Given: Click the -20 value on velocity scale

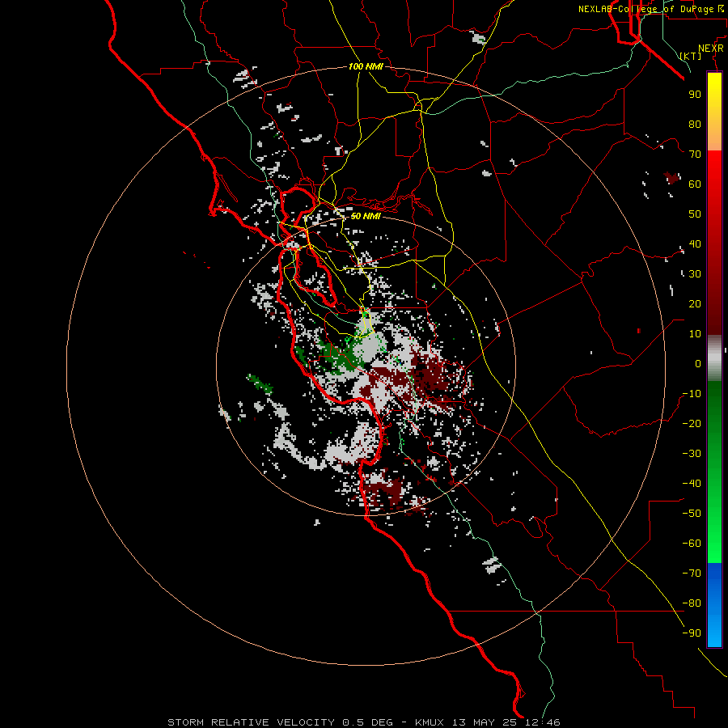Looking at the screenshot, I should (x=692, y=423).
